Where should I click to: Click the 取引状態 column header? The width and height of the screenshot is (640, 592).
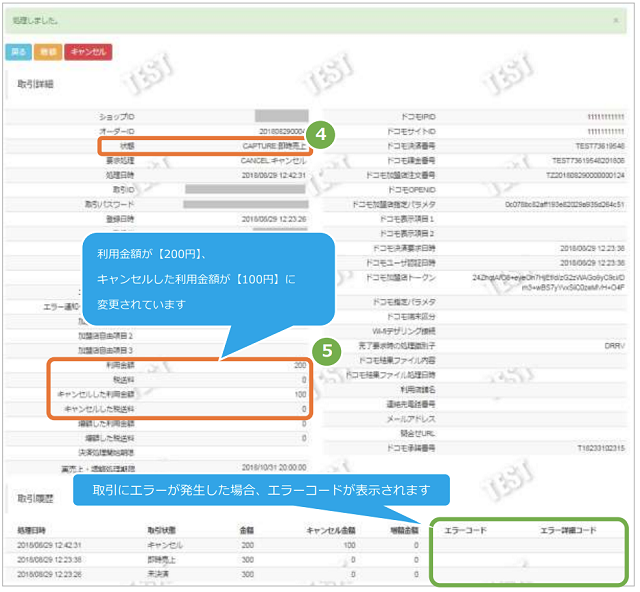coord(163,530)
